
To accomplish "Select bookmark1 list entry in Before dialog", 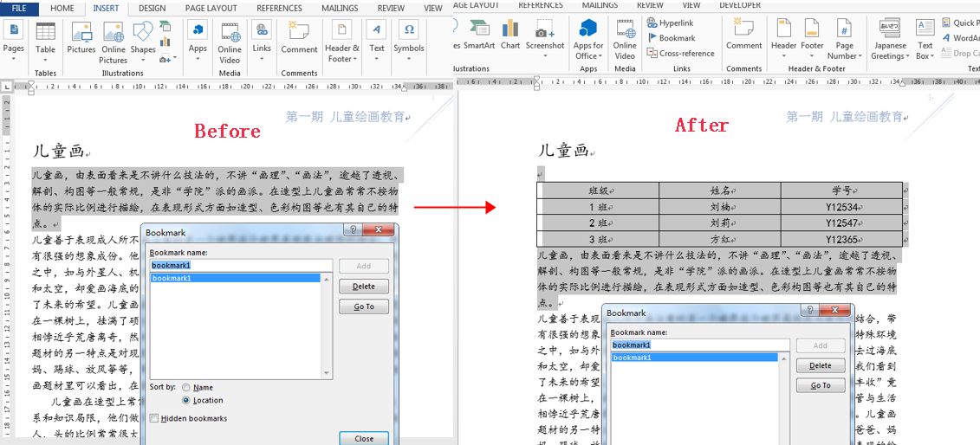I will 236,279.
